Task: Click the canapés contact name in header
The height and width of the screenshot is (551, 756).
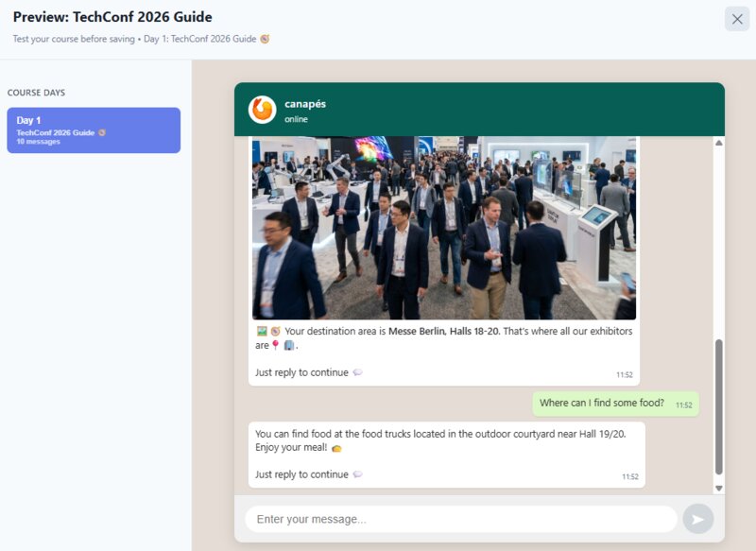Action: click(304, 104)
